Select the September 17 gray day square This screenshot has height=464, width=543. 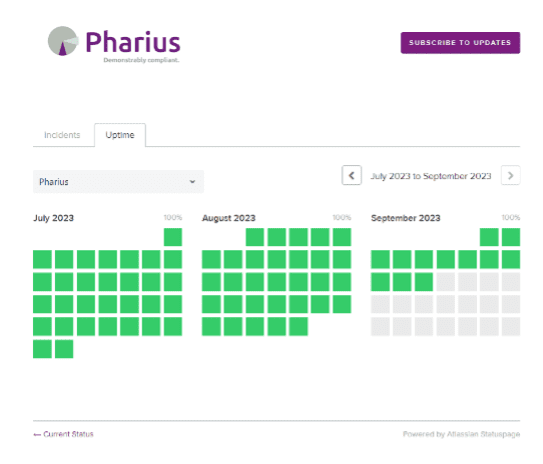pyautogui.click(x=380, y=304)
